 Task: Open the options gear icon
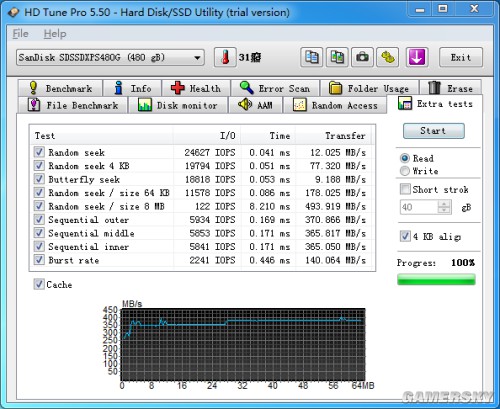(388, 57)
